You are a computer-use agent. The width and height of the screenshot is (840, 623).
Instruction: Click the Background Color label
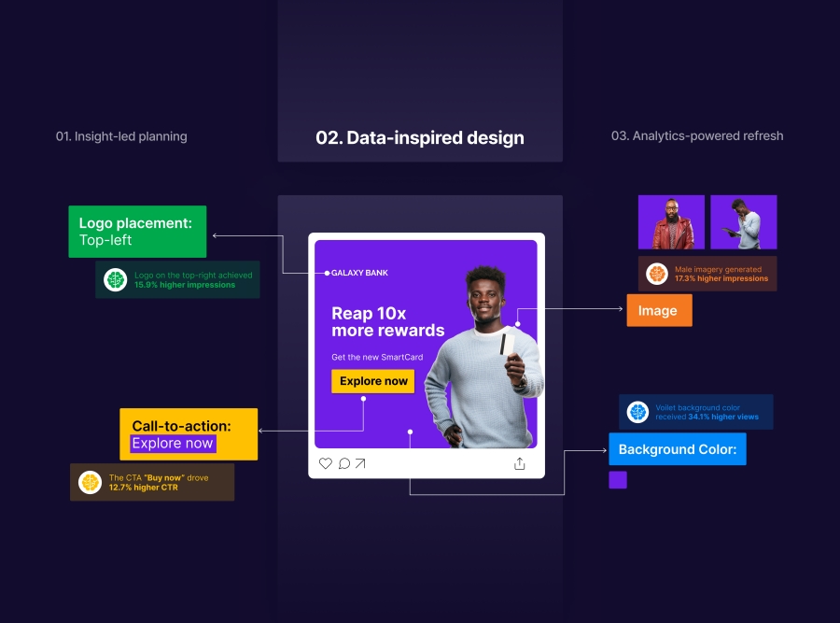[x=678, y=448]
